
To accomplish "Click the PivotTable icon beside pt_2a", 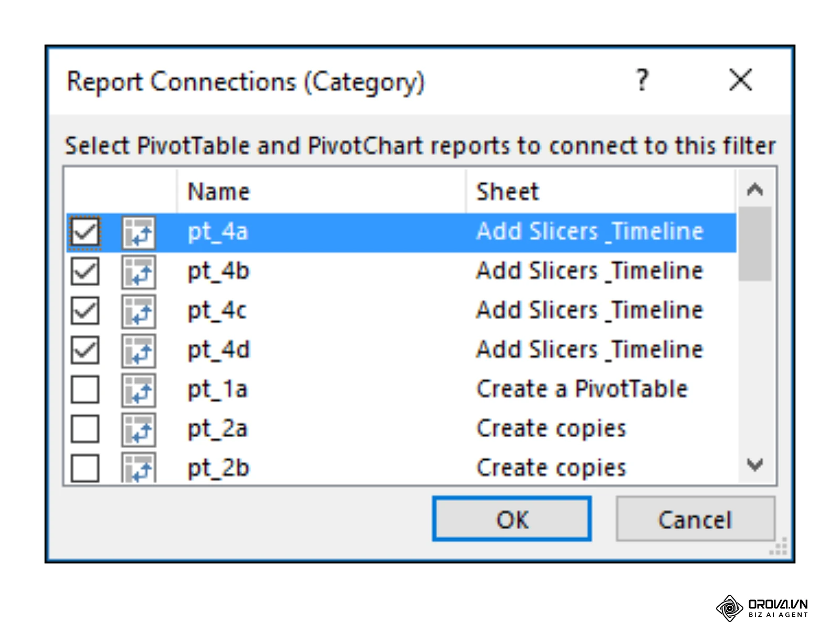I will 139,429.
